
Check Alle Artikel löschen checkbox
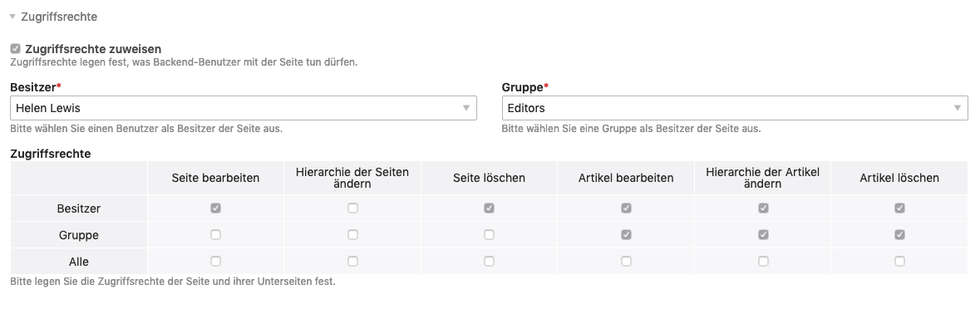tap(899, 262)
